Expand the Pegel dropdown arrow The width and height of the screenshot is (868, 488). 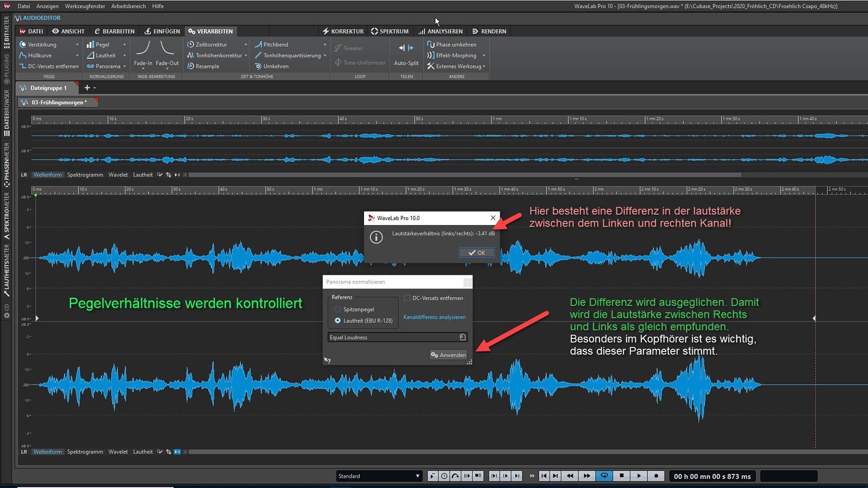pyautogui.click(x=124, y=44)
